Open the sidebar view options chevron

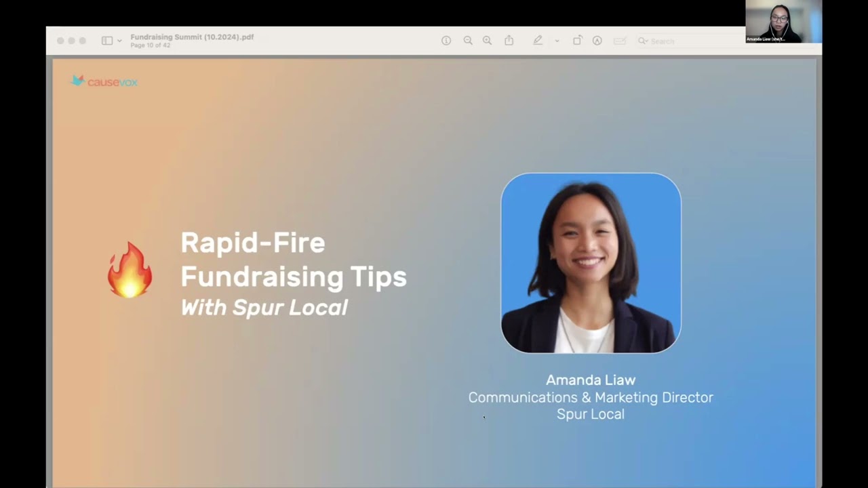[x=119, y=41]
